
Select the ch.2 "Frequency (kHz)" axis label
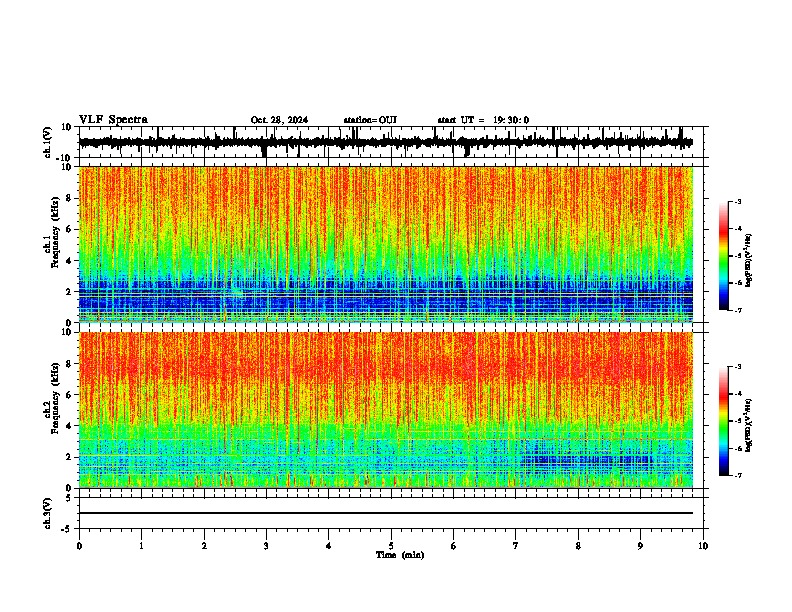[x=56, y=397]
